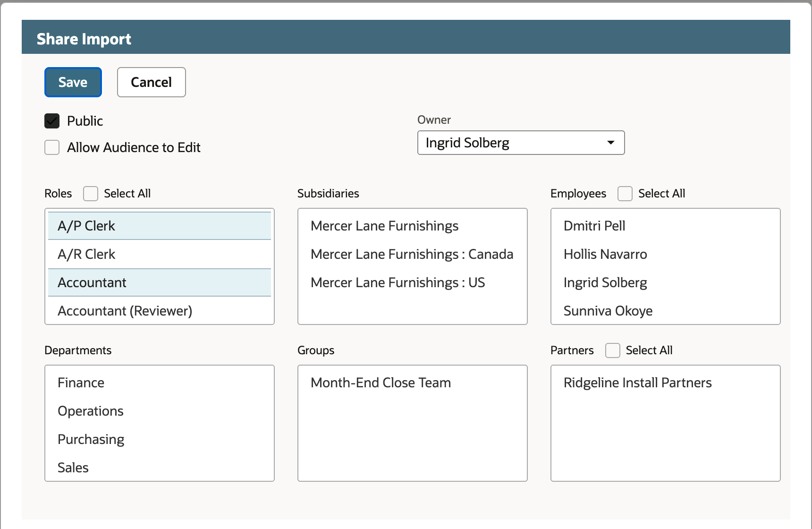The image size is (812, 529).
Task: Select Accountant (Reviewer) role
Action: 160,311
